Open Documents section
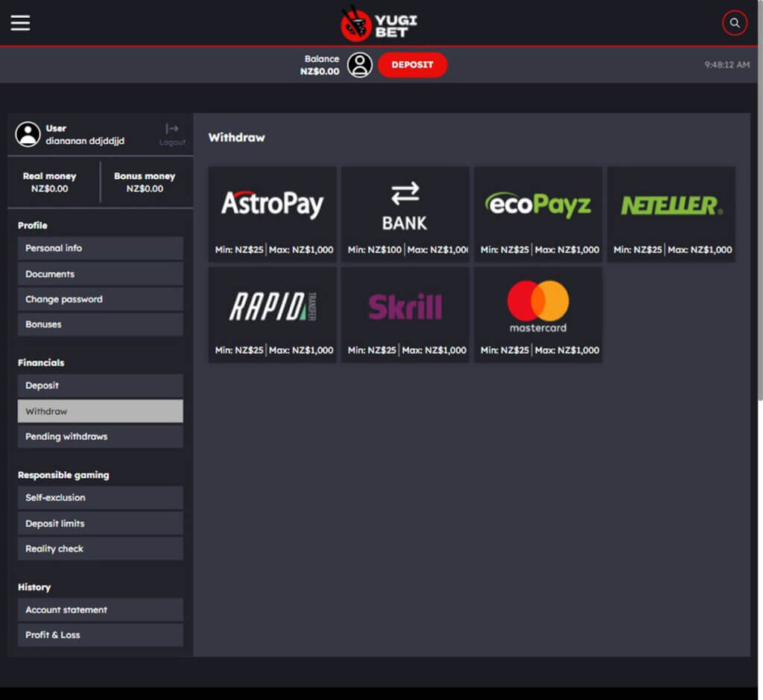The image size is (763, 700). coord(101,274)
